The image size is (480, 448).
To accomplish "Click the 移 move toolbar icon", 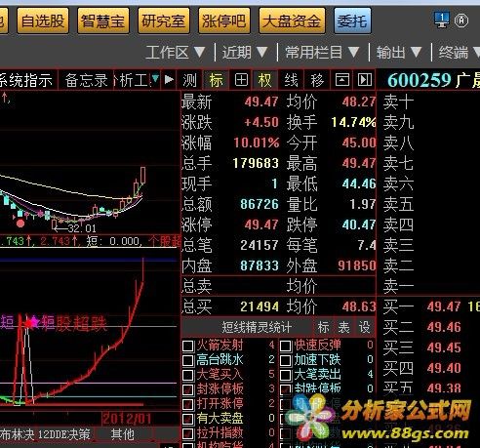I will [x=317, y=80].
